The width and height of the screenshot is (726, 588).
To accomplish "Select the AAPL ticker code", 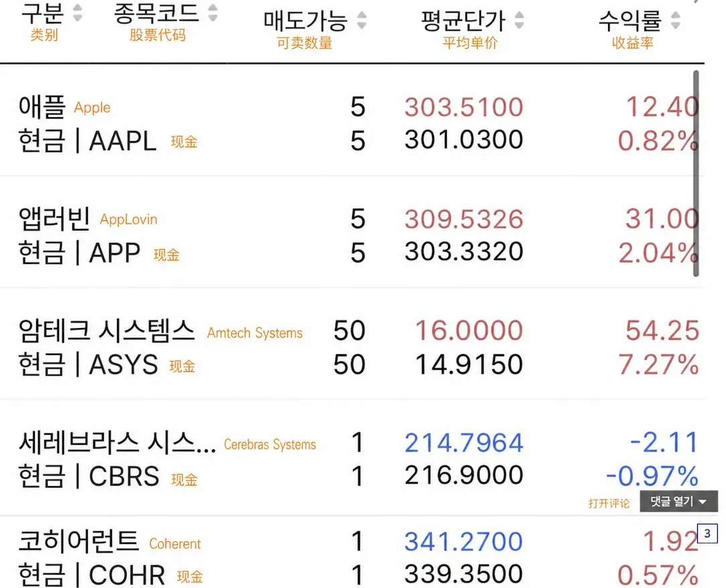I will click(123, 141).
